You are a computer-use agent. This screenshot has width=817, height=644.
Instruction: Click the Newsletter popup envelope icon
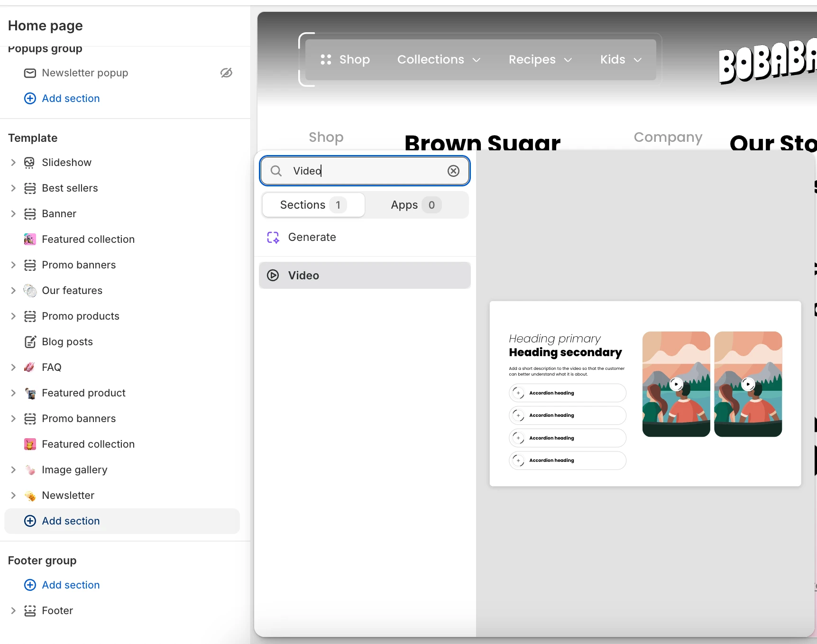tap(30, 73)
